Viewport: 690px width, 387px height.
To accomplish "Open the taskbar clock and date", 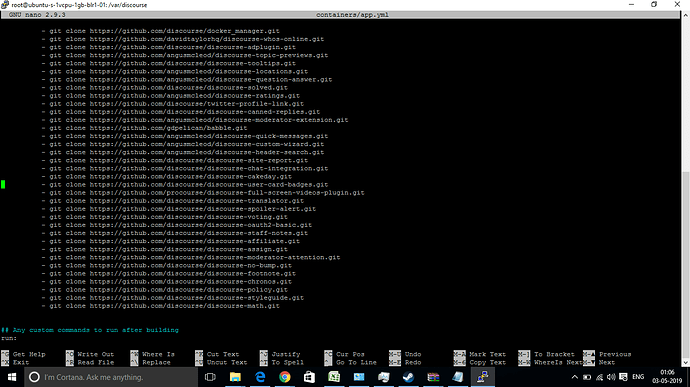I will click(x=667, y=377).
